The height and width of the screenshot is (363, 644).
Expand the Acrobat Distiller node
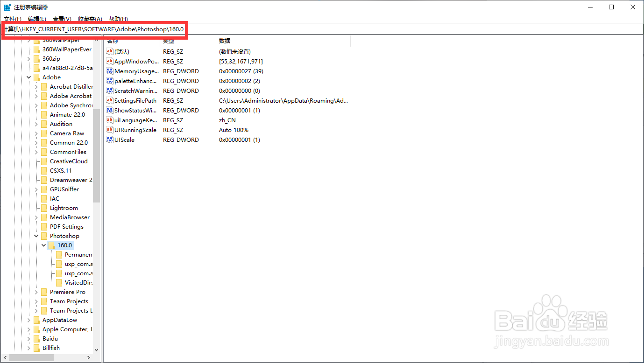point(36,87)
